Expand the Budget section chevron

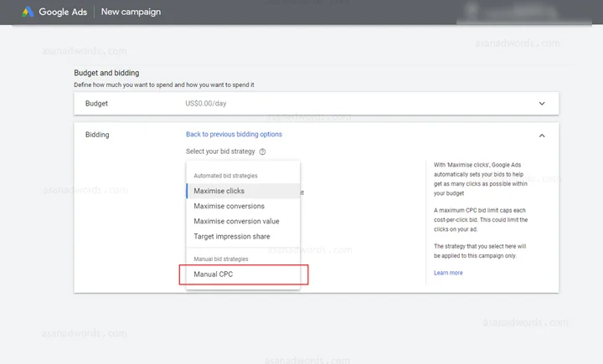542,104
